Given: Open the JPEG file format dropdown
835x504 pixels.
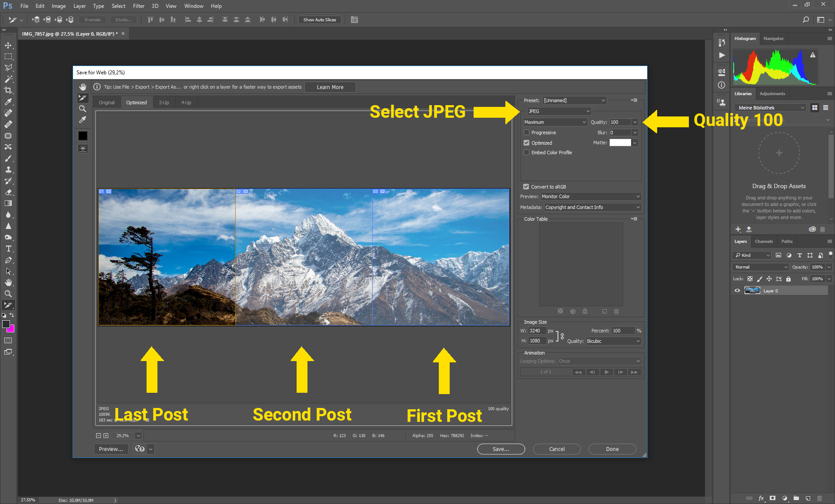Looking at the screenshot, I should 559,111.
